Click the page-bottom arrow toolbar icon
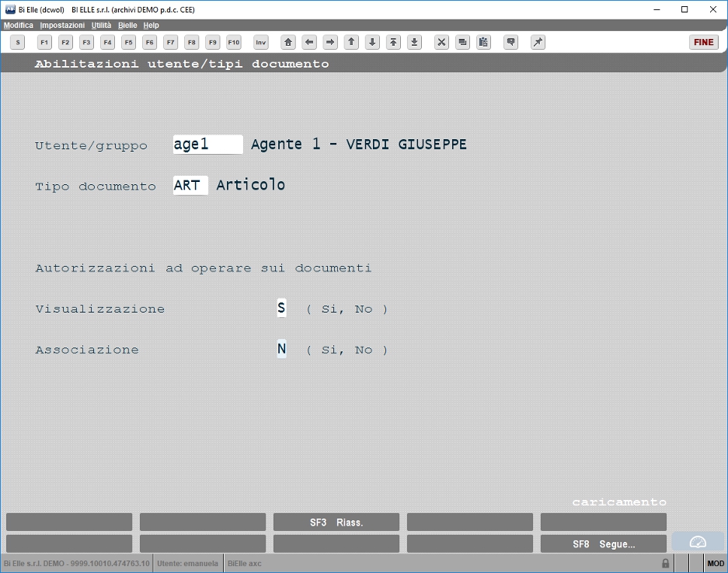Viewport: 728px width, 573px height. point(415,42)
